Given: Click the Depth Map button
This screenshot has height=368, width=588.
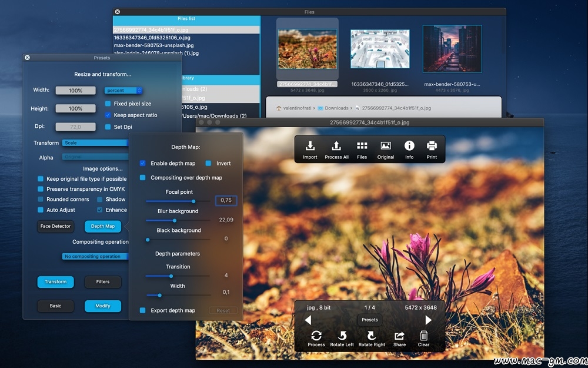Looking at the screenshot, I should click(103, 227).
